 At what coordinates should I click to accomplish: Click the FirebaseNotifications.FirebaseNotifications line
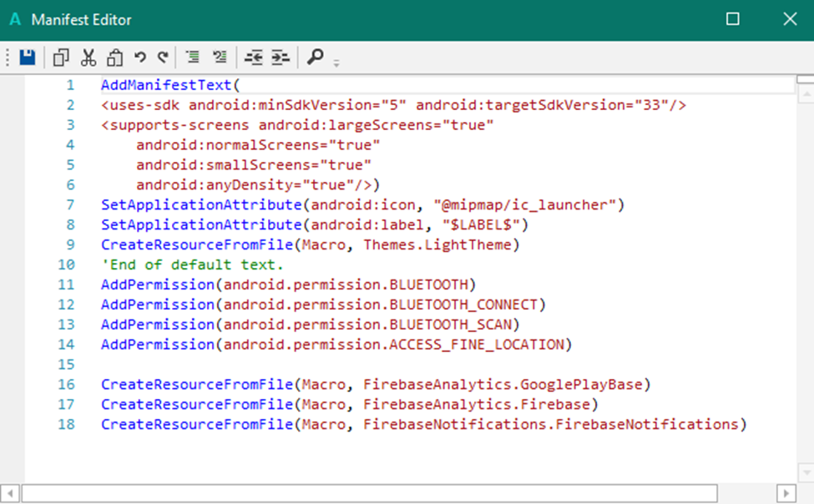(423, 425)
